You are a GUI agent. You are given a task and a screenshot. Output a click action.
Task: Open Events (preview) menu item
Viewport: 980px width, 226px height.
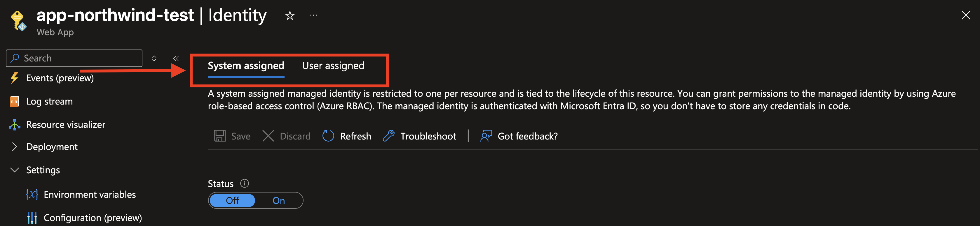click(60, 78)
